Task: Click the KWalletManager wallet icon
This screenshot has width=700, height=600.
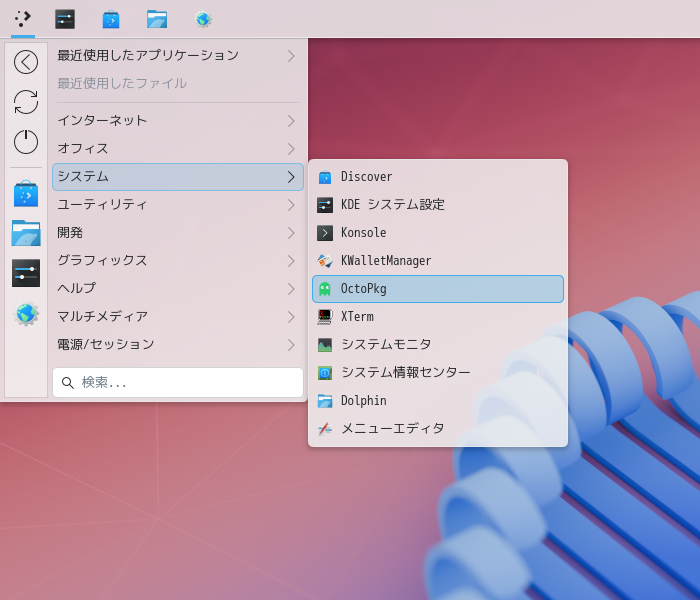Action: [x=325, y=261]
